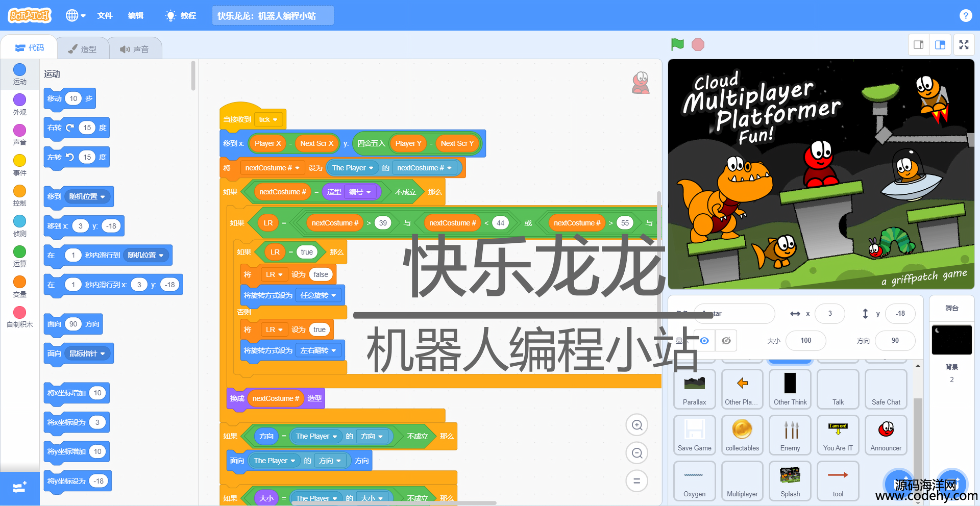Image resolution: width=980 pixels, height=506 pixels.
Task: Select the 侦测 block category
Action: tap(20, 226)
